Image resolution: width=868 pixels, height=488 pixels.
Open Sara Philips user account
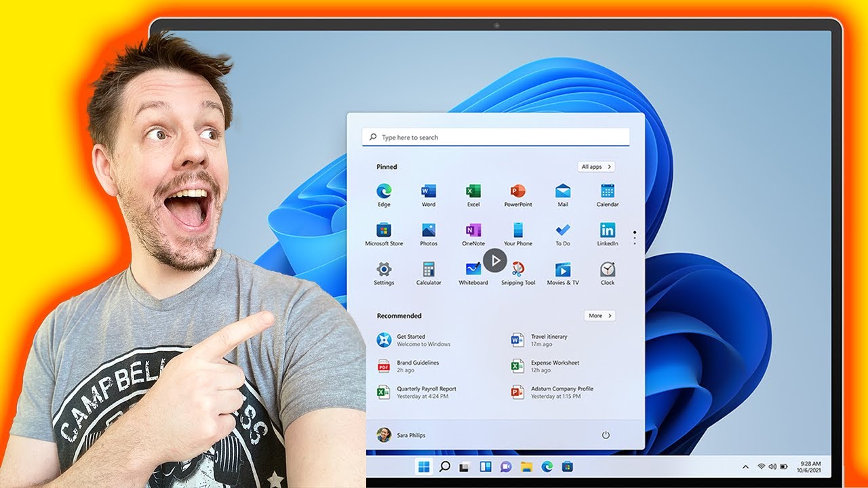[401, 435]
